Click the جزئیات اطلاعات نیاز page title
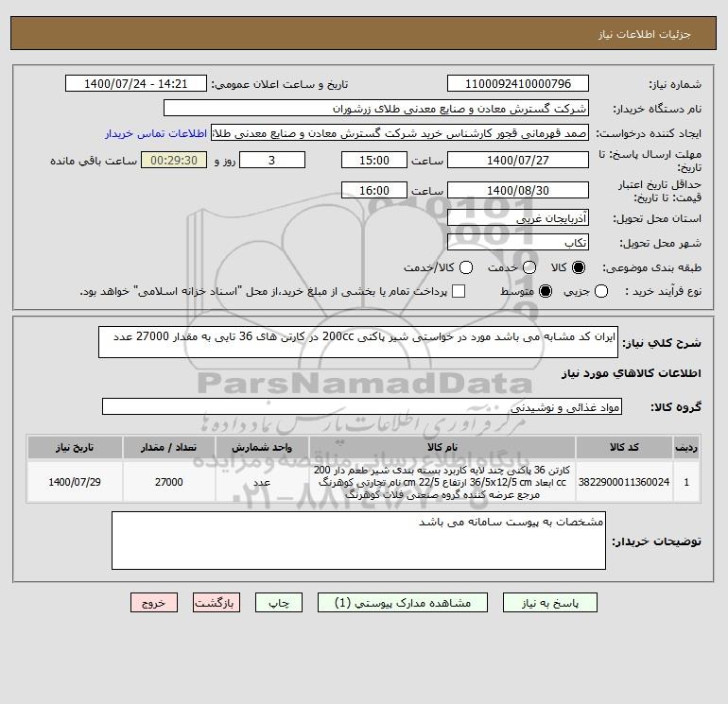This screenshot has width=728, height=704. 645,35
